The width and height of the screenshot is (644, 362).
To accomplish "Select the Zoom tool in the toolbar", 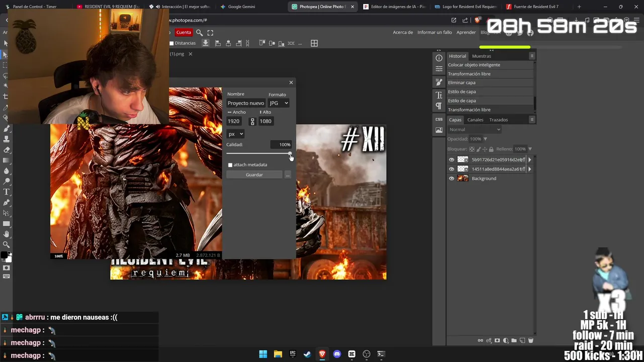I will [x=7, y=244].
